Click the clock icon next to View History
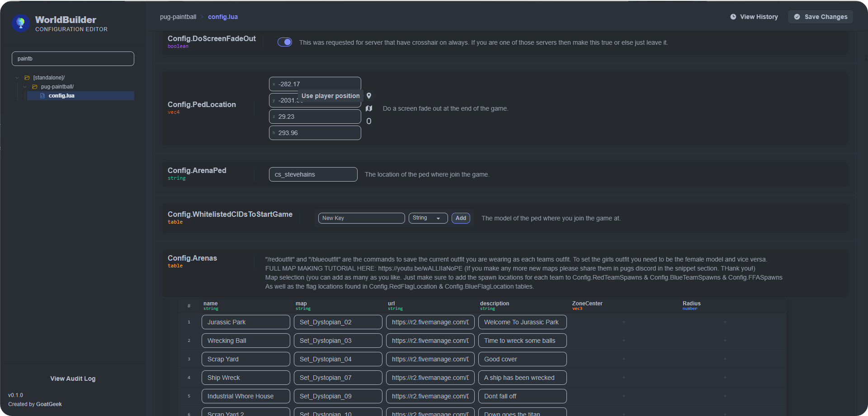This screenshot has height=416, width=868. click(733, 17)
